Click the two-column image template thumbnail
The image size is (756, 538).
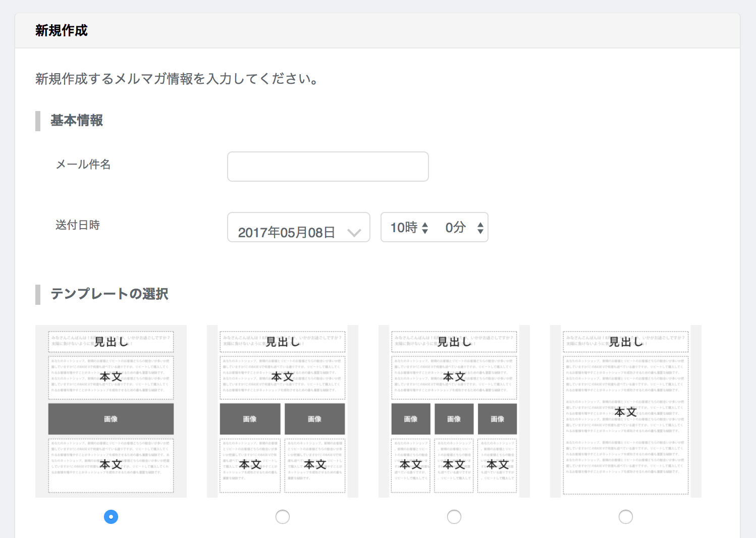283,411
